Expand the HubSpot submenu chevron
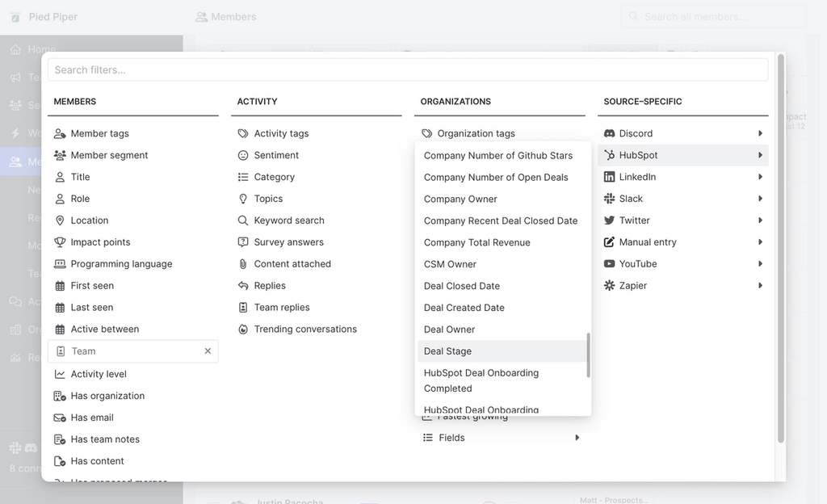The image size is (827, 504). [x=759, y=154]
